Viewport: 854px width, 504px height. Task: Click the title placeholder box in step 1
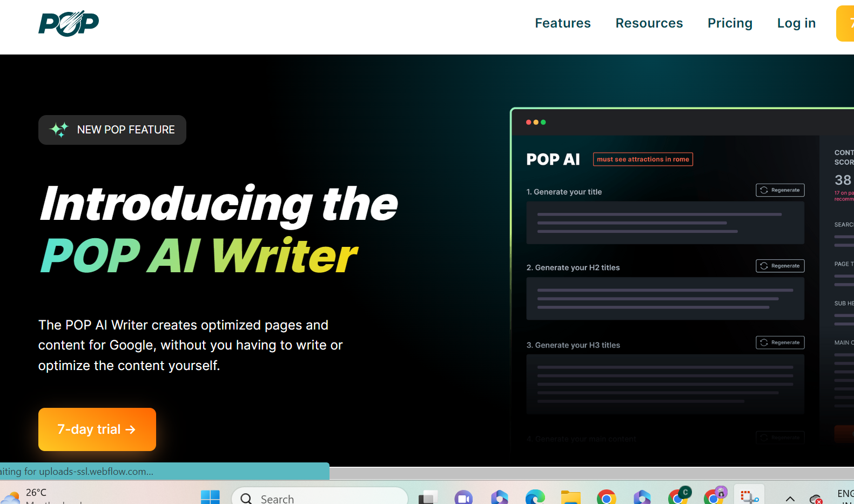[665, 223]
